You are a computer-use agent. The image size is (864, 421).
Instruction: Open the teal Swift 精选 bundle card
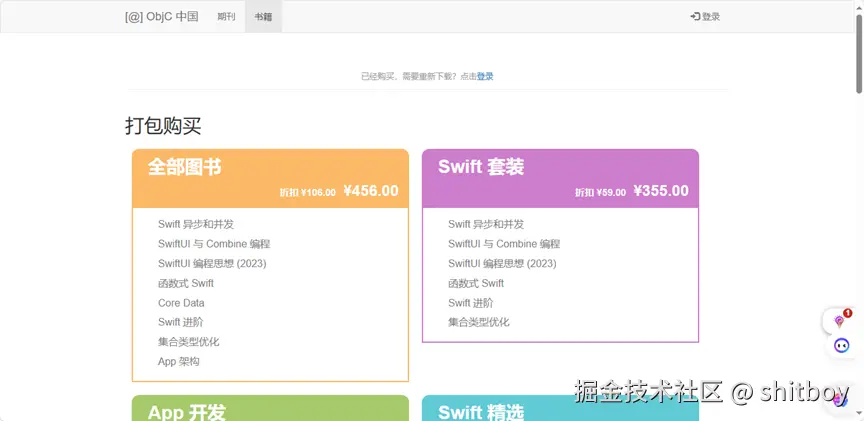click(560, 408)
